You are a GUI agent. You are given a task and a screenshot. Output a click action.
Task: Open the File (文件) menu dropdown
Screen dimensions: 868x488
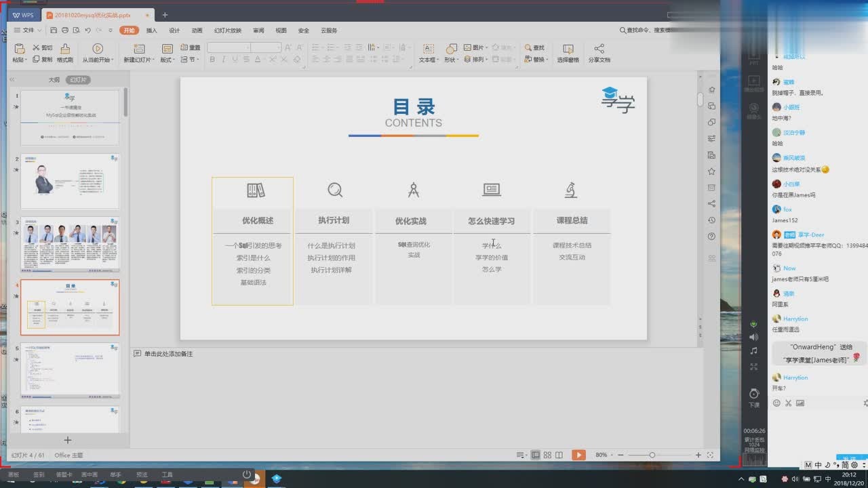tap(28, 30)
